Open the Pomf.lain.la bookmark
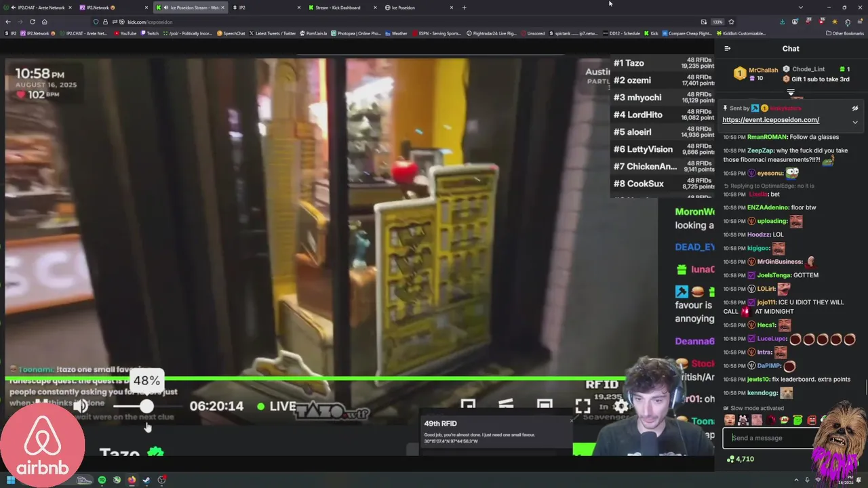 (x=313, y=33)
